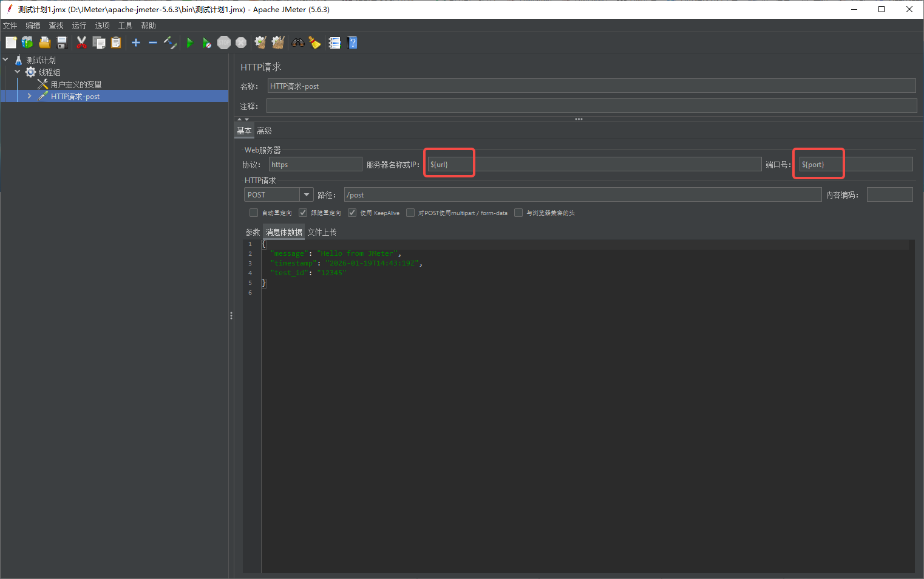The width and height of the screenshot is (924, 579).
Task: Open the 帮助 menu
Action: tap(148, 26)
